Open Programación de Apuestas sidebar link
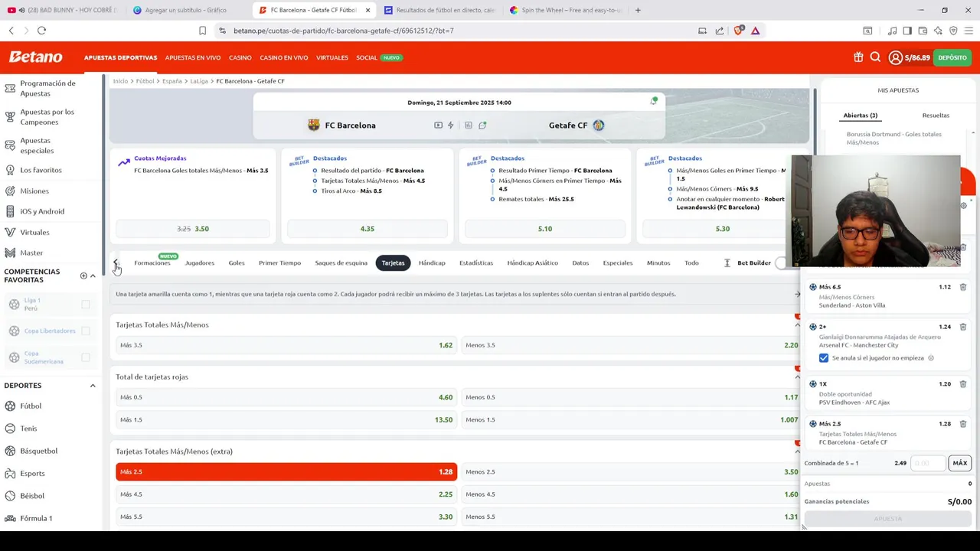The height and width of the screenshot is (551, 980). 47,88
